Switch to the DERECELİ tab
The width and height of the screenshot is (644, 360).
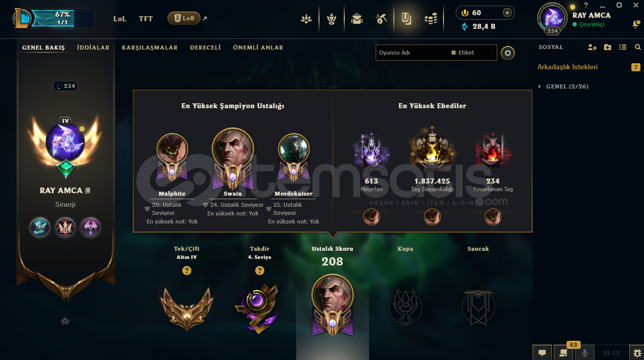click(205, 48)
